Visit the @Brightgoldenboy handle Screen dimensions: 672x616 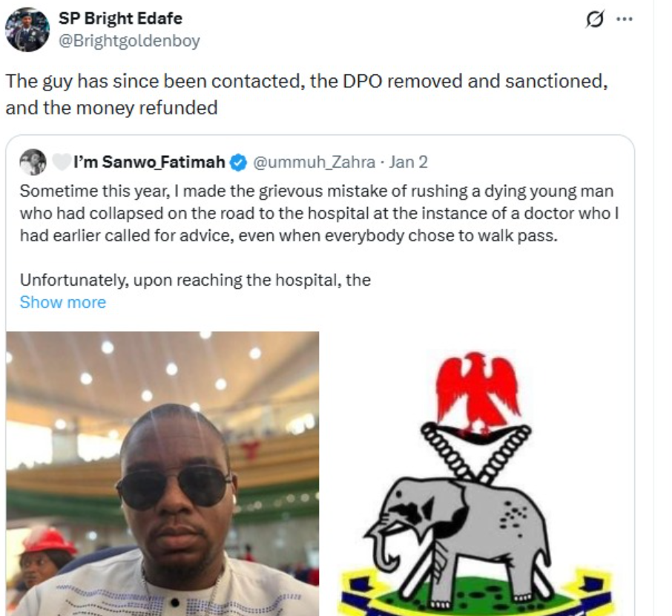click(x=128, y=41)
